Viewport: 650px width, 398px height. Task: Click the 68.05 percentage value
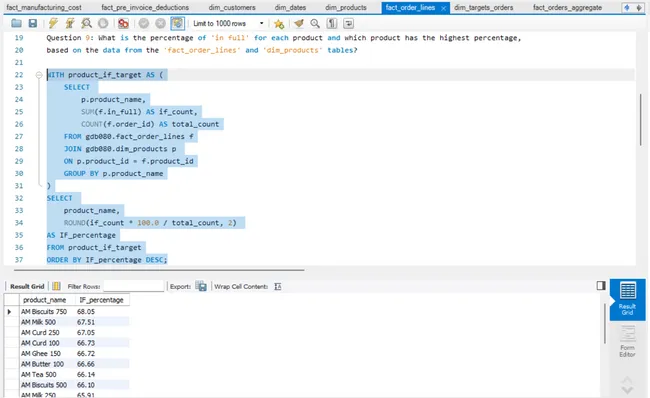coord(86,311)
